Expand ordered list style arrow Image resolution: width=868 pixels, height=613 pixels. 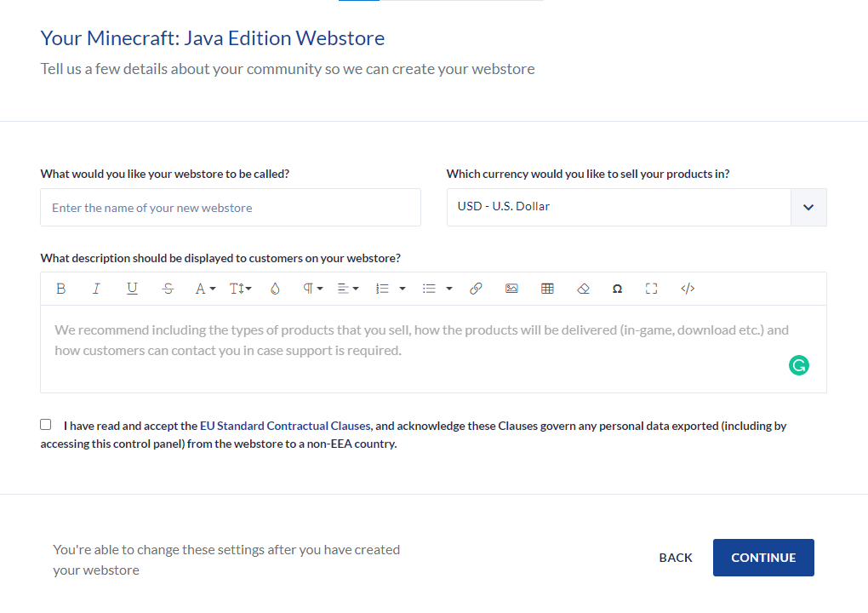tap(403, 289)
